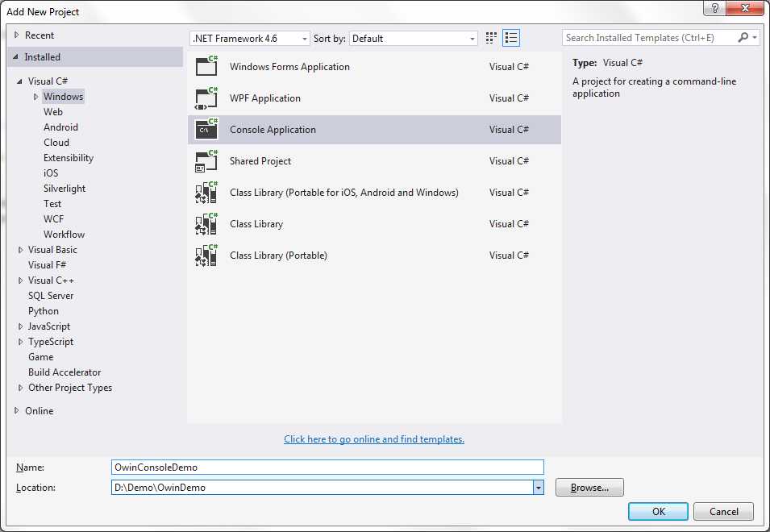Expand the Online section
The image size is (770, 532).
[x=16, y=411]
